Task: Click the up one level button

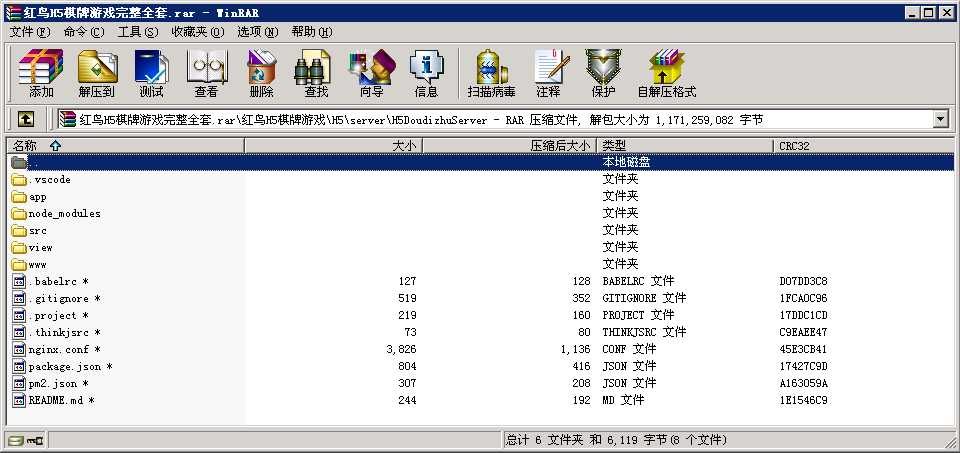Action: (26, 120)
